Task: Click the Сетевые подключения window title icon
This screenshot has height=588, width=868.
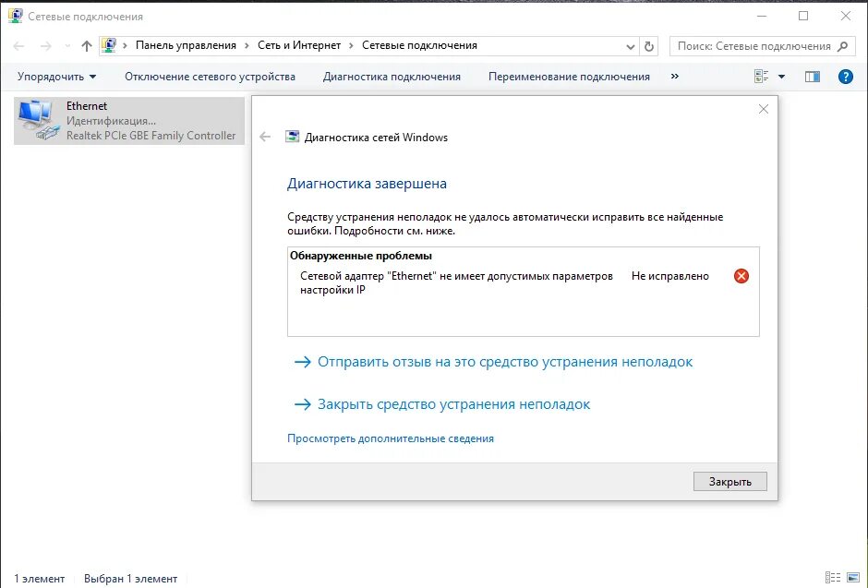Action: (16, 16)
